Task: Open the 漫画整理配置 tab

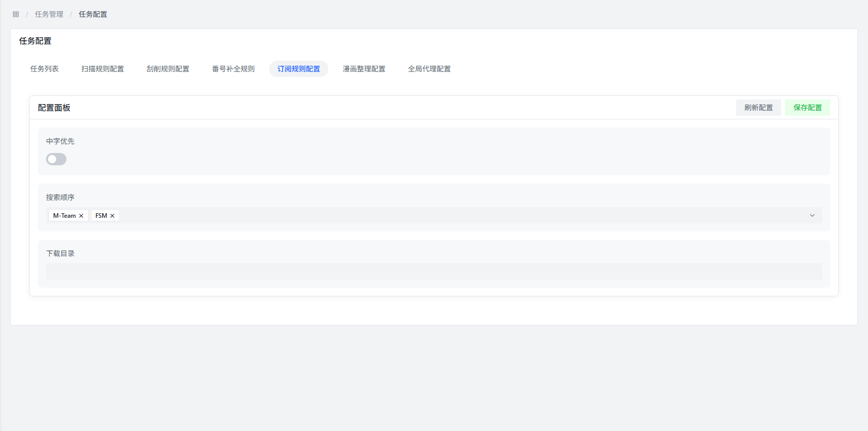Action: tap(364, 69)
